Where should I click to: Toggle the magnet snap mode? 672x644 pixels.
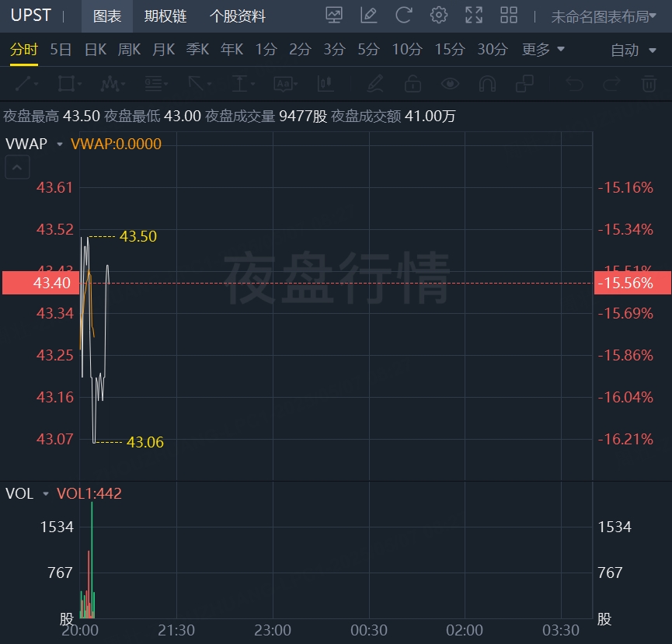[x=487, y=84]
